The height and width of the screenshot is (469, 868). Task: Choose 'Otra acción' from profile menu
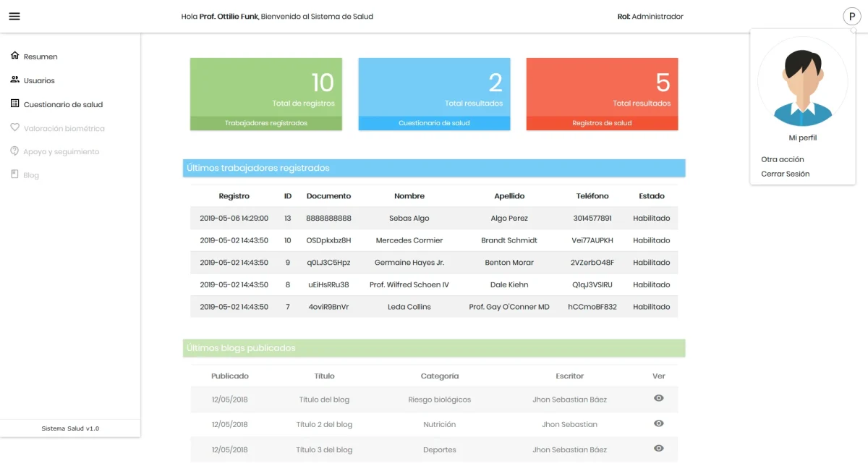[x=782, y=159]
